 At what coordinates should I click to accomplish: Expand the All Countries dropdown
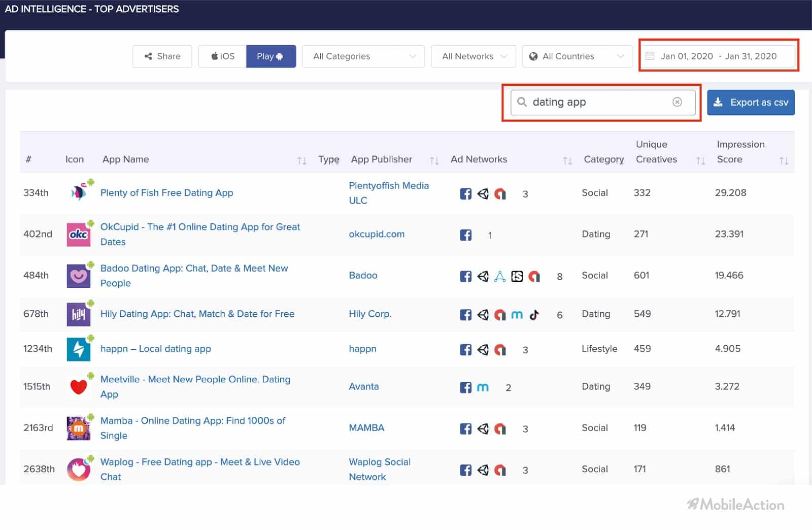click(578, 56)
